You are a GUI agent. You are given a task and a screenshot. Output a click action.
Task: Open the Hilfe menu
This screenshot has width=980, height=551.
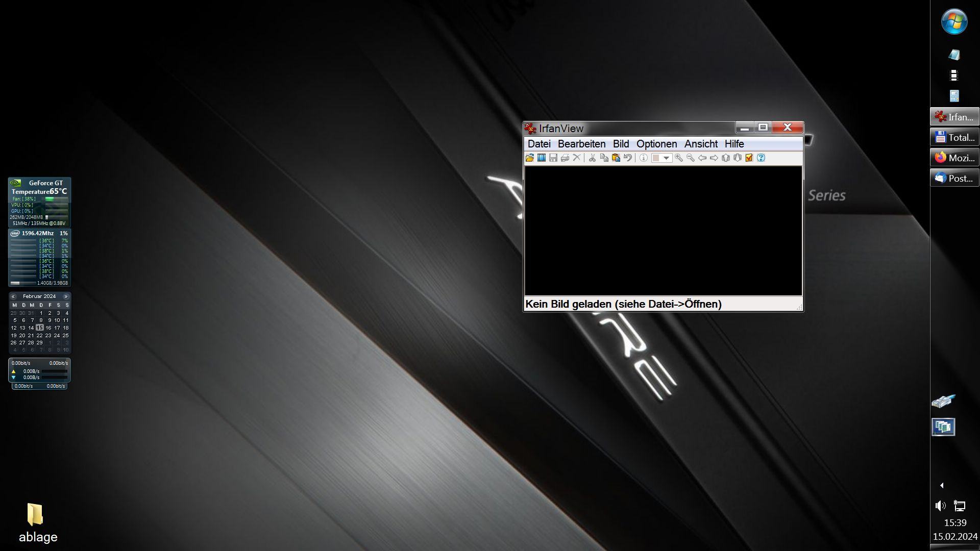pyautogui.click(x=734, y=144)
